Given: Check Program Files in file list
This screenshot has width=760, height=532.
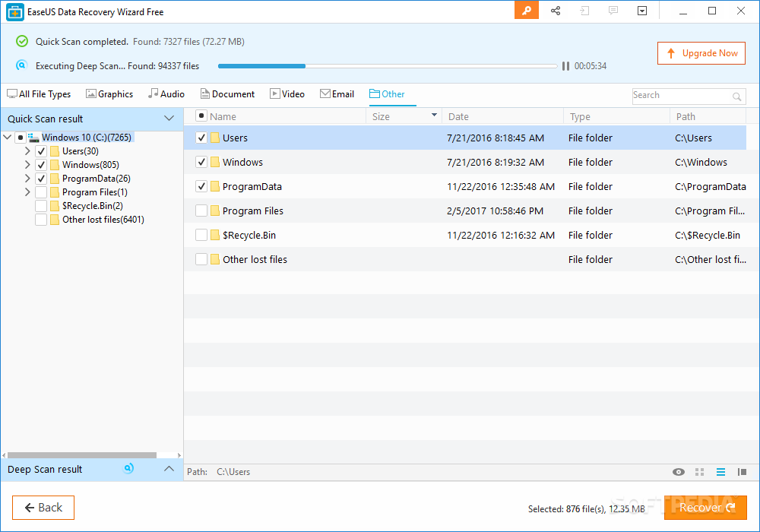Looking at the screenshot, I should (x=201, y=211).
